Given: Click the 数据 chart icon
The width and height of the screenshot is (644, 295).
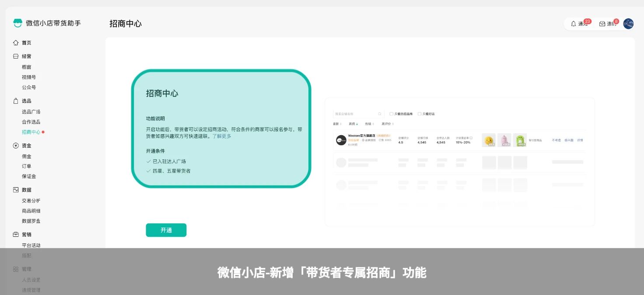Looking at the screenshot, I should [x=16, y=190].
